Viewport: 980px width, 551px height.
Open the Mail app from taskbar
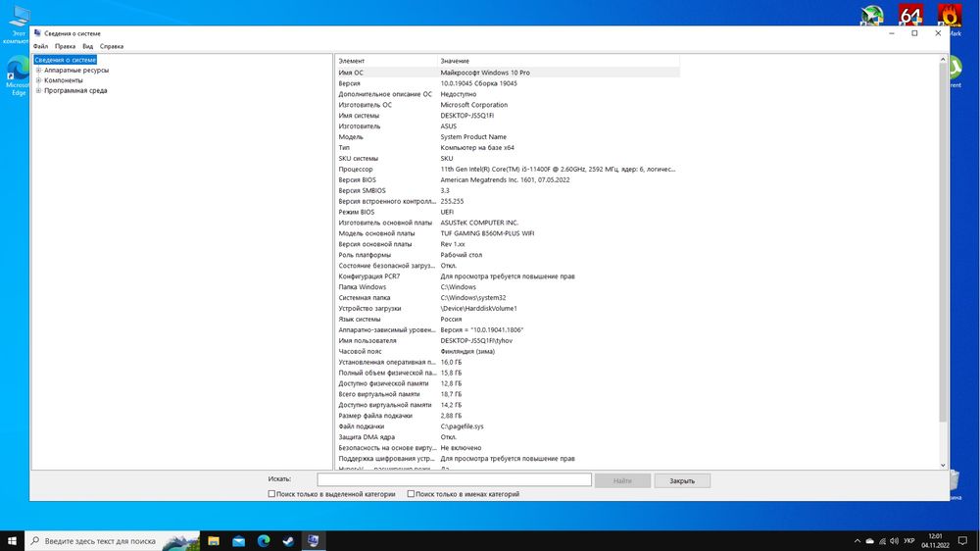239,541
